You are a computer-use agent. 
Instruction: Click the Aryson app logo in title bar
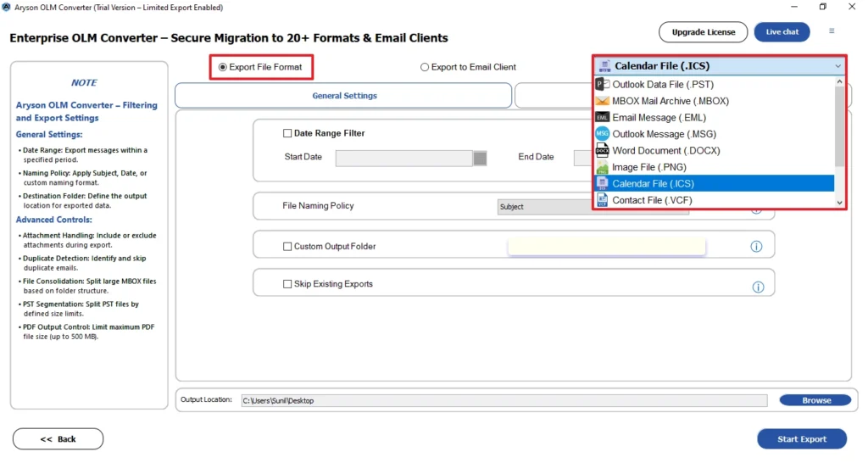click(6, 7)
